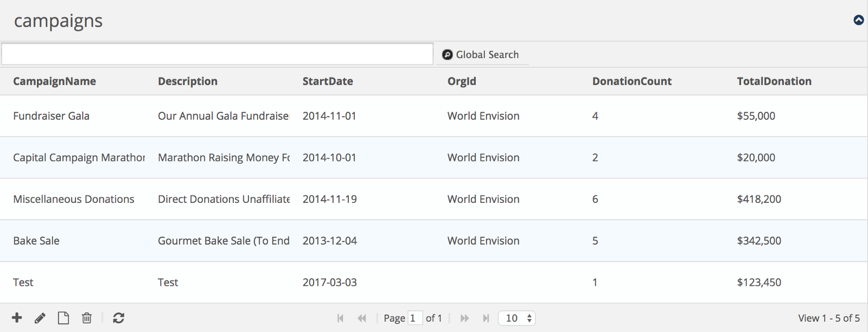868x332 pixels.
Task: Go to the next page
Action: [464, 318]
